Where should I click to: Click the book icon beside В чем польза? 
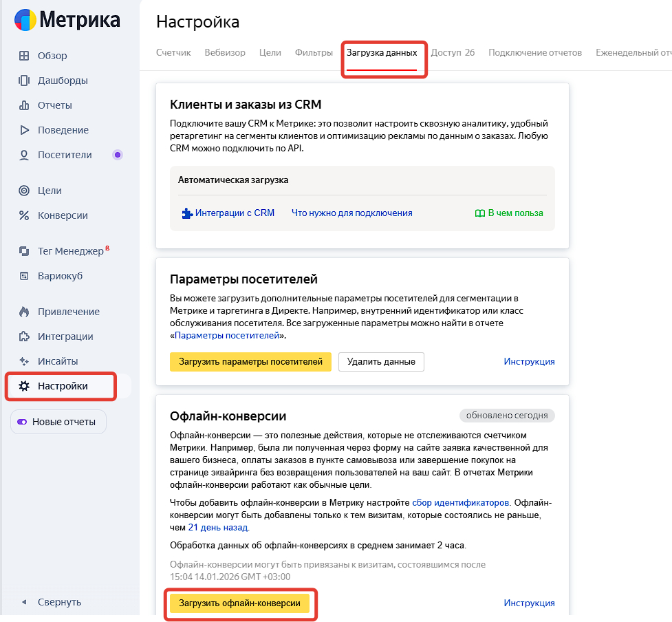click(x=480, y=213)
